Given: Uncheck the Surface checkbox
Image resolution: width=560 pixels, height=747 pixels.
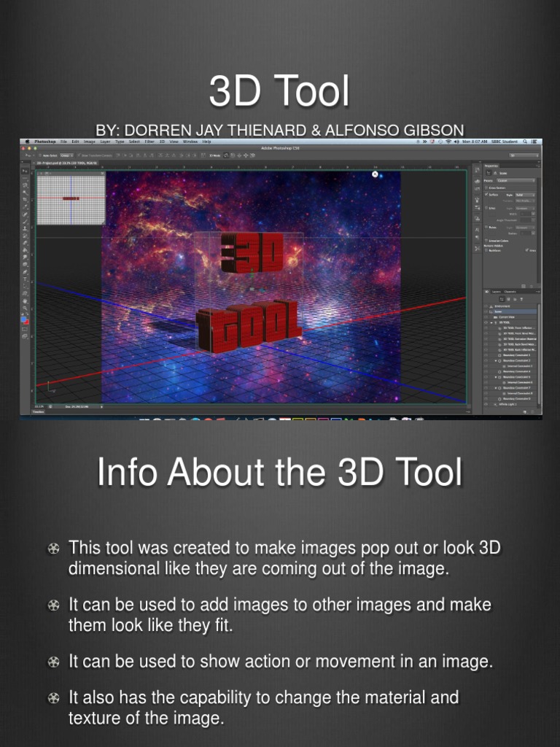Looking at the screenshot, I should coord(486,194).
